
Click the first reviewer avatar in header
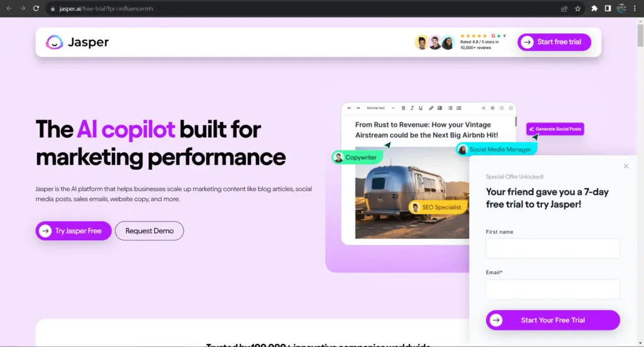(x=421, y=42)
